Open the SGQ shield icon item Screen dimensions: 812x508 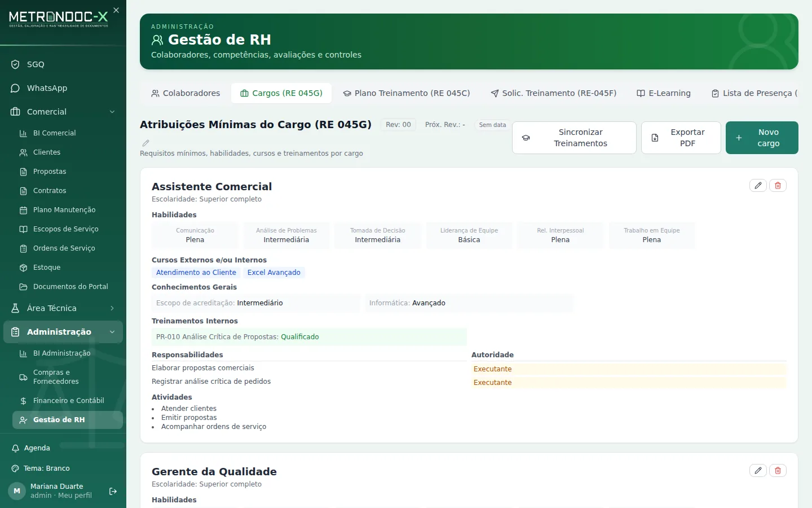(x=63, y=64)
